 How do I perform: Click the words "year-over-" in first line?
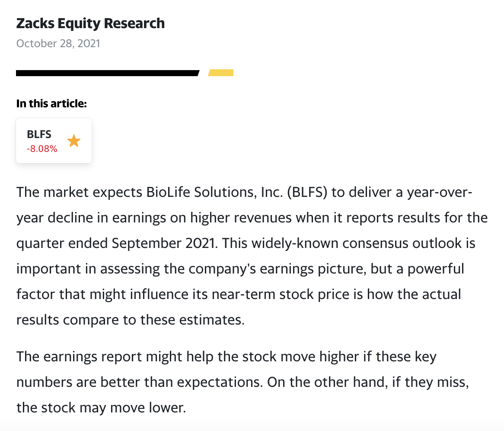point(439,192)
